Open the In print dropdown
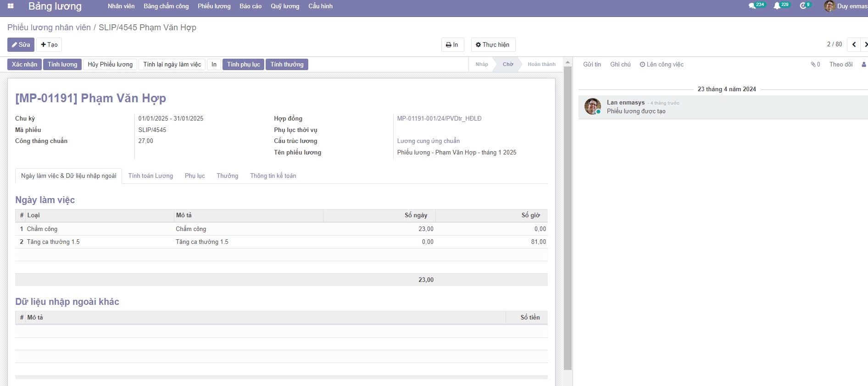The width and height of the screenshot is (868, 386). pos(452,44)
